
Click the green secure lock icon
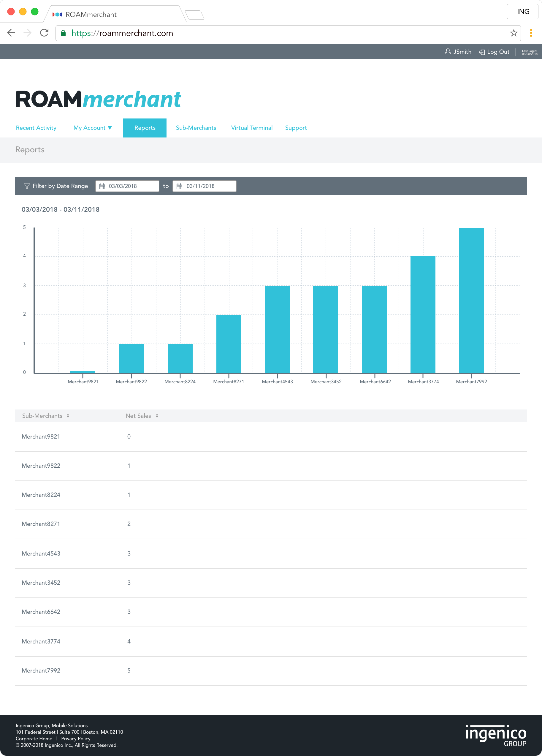click(63, 33)
